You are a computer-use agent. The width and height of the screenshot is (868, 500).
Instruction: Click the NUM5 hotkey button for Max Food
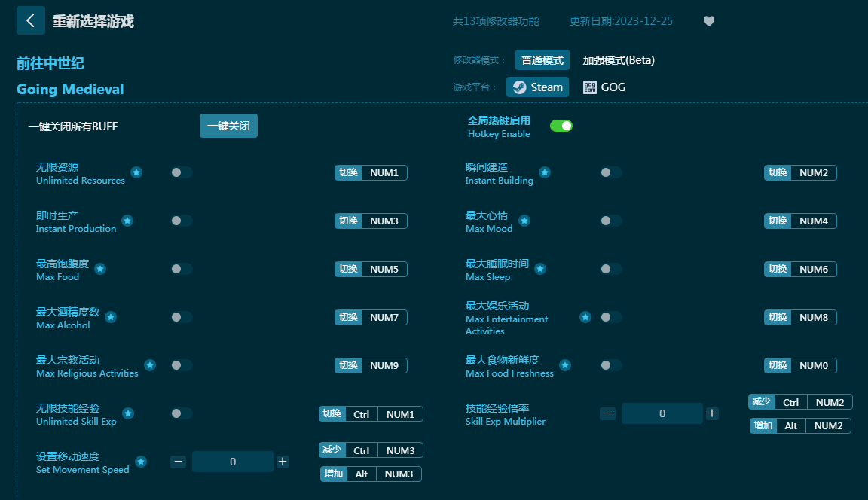pos(384,269)
